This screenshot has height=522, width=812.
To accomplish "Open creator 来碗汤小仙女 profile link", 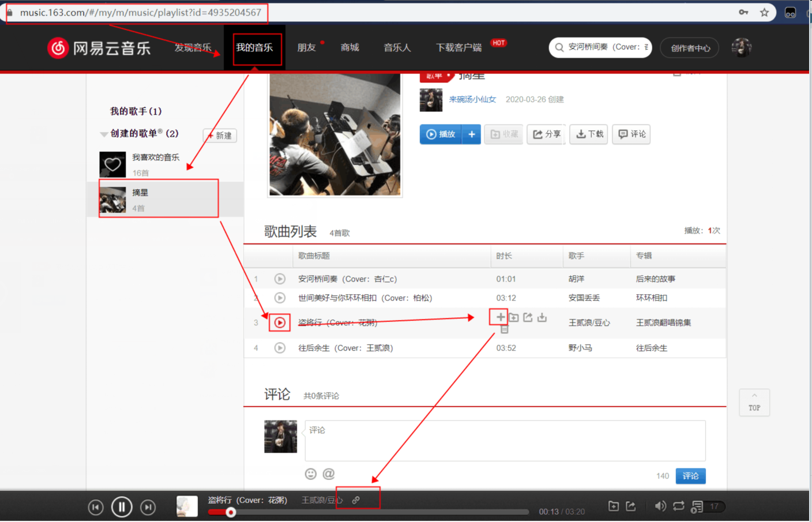I will 472,99.
